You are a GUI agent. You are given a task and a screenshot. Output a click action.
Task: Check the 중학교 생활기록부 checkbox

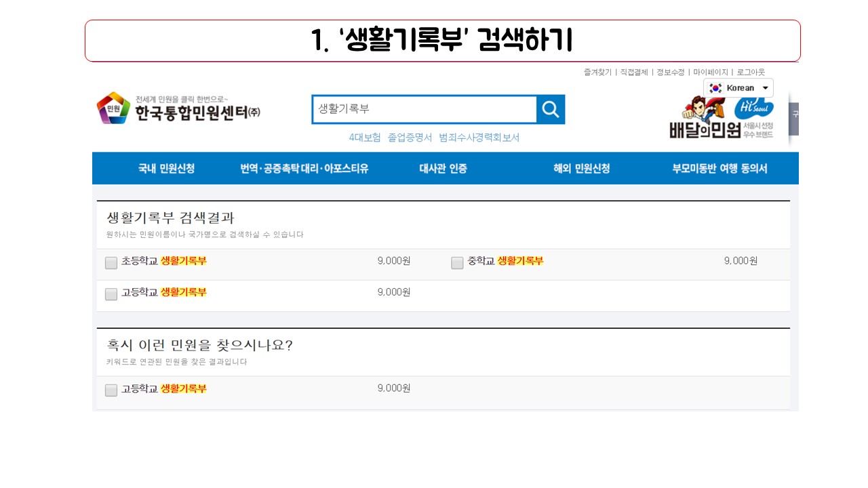click(x=458, y=262)
